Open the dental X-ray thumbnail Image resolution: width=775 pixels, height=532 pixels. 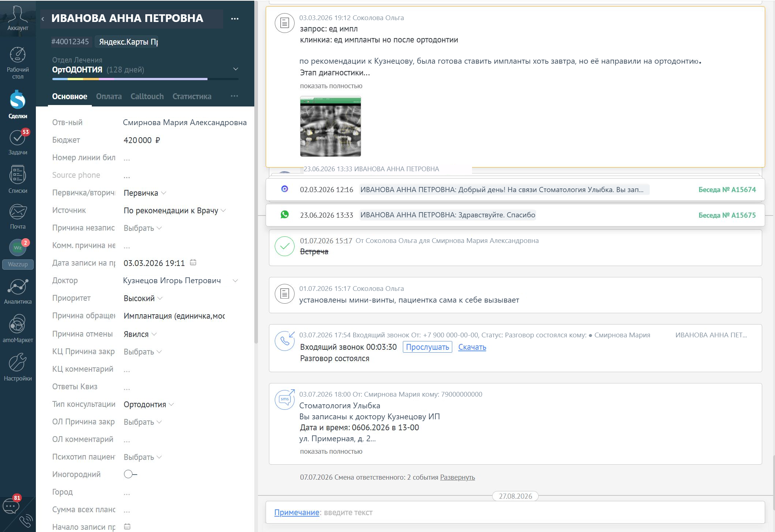point(330,127)
